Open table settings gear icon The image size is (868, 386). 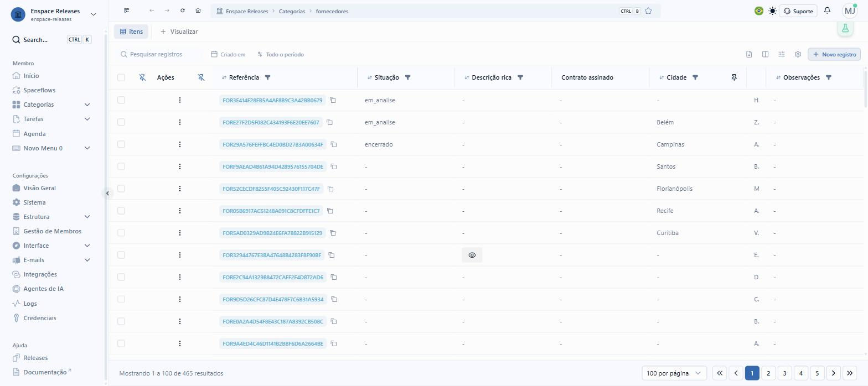798,54
